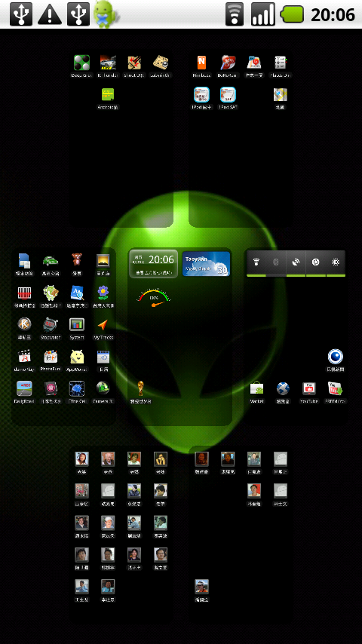Viewport: 362px width, 644px height.
Task: Open the actMedia Player clapperboard icon
Action: tap(24, 356)
